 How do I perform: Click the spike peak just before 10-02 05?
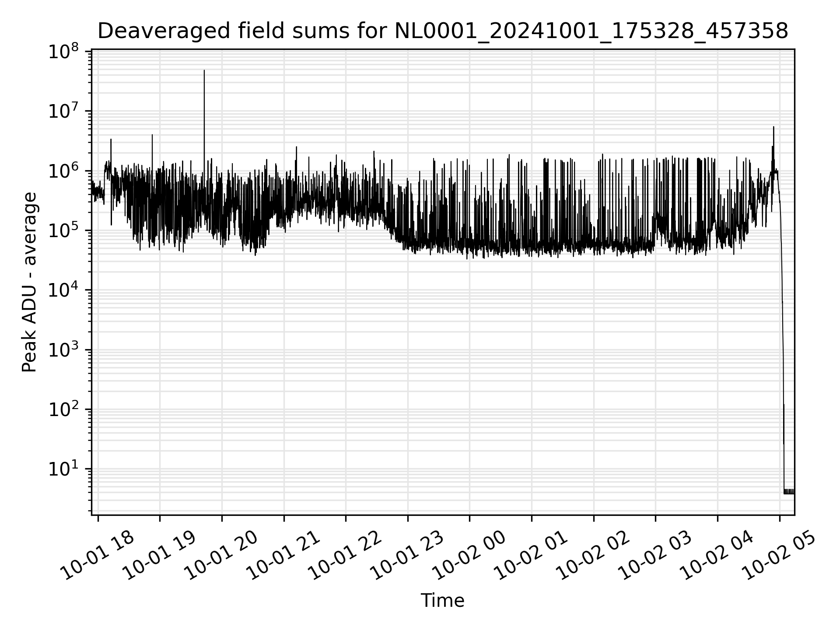773,127
